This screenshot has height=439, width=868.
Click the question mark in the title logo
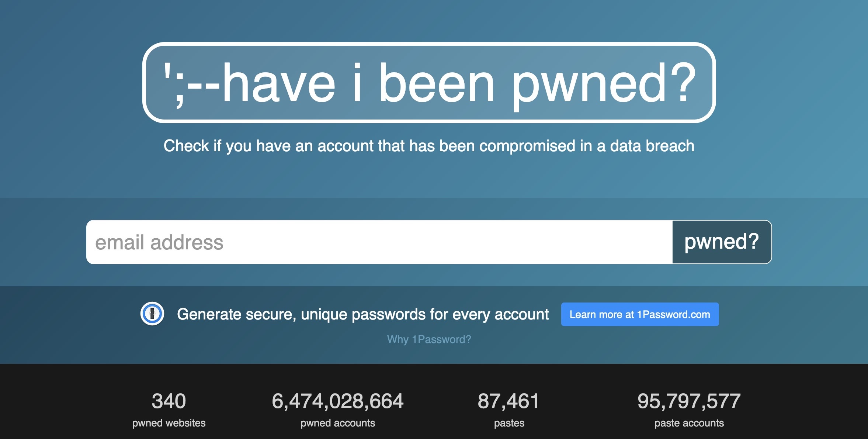coord(682,83)
